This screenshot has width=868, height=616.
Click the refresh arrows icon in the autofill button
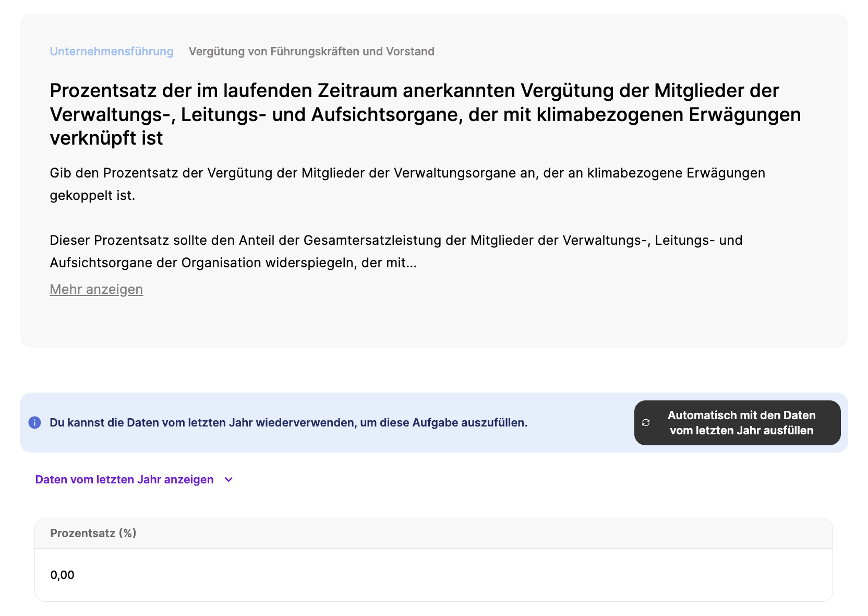(646, 423)
